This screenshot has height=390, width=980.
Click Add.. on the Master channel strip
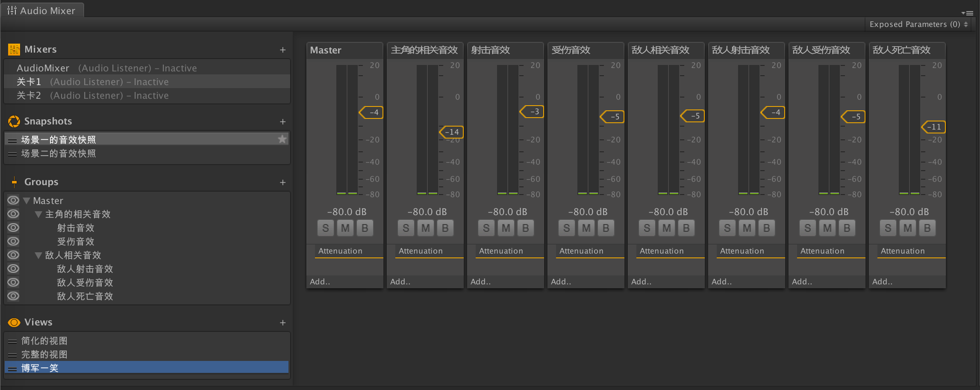(x=320, y=282)
